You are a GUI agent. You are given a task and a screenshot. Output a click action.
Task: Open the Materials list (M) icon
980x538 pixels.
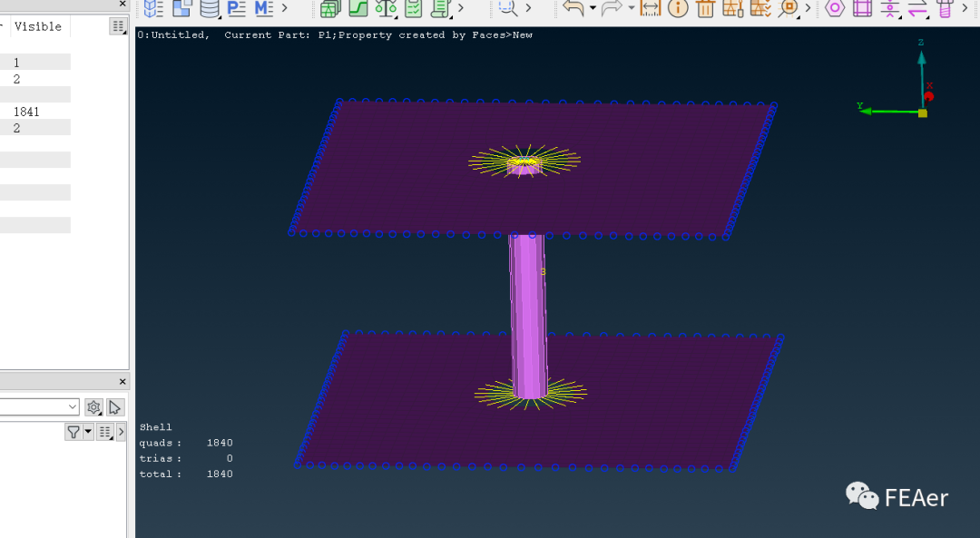[264, 8]
